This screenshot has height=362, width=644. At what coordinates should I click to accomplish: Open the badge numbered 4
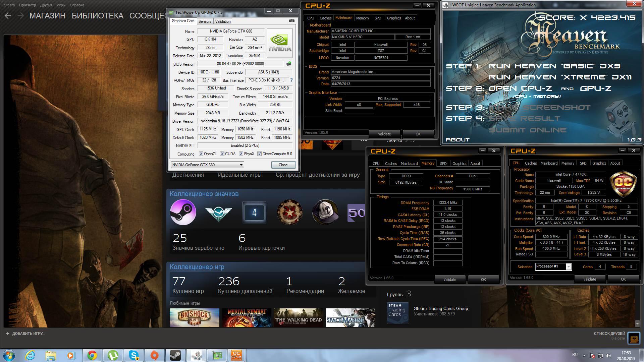coord(254,212)
